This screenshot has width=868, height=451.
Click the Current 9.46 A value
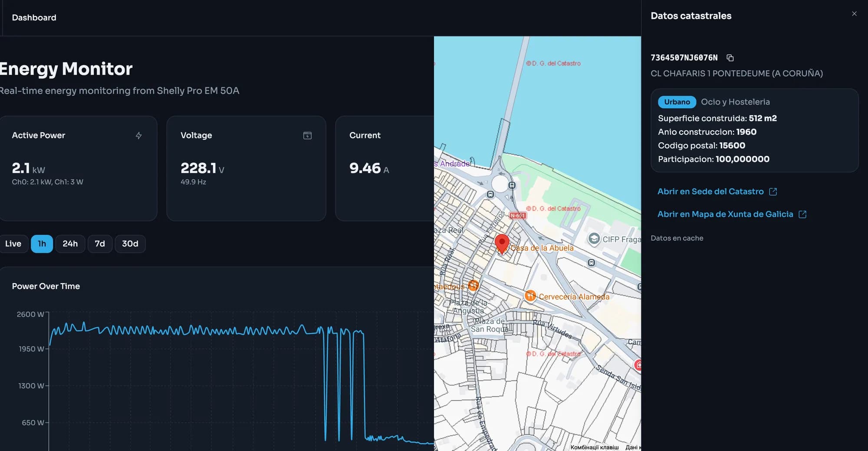[x=369, y=168]
